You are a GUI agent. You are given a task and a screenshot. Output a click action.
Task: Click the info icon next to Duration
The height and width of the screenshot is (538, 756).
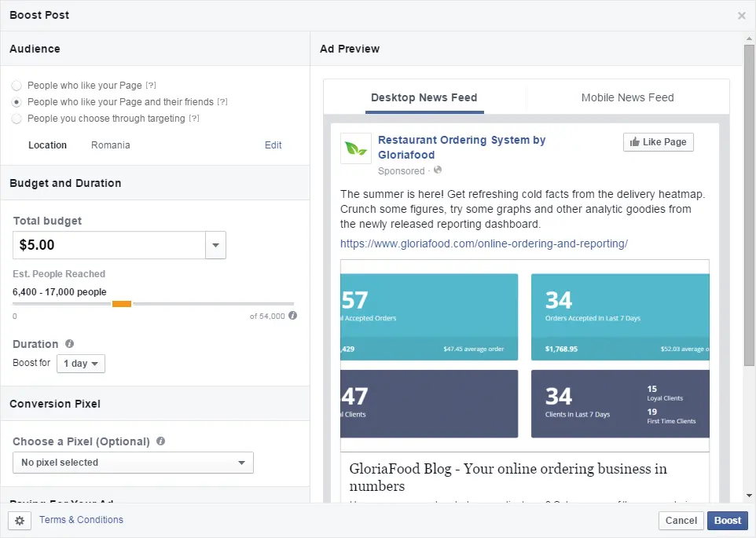coord(70,344)
